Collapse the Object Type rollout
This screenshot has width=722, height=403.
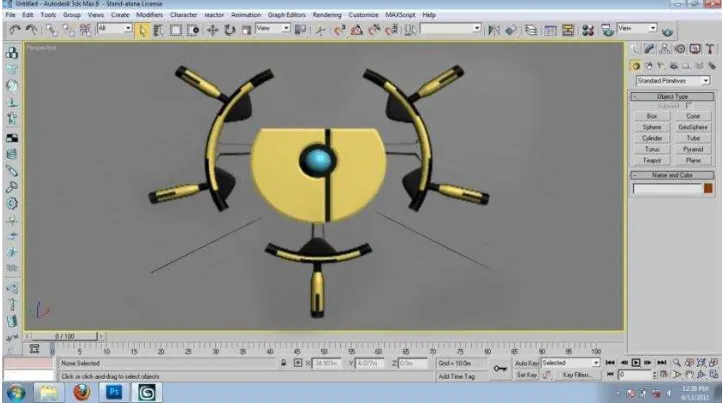672,97
